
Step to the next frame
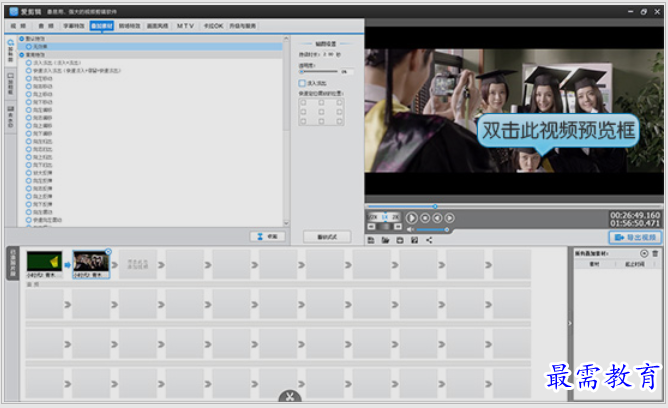(x=450, y=218)
